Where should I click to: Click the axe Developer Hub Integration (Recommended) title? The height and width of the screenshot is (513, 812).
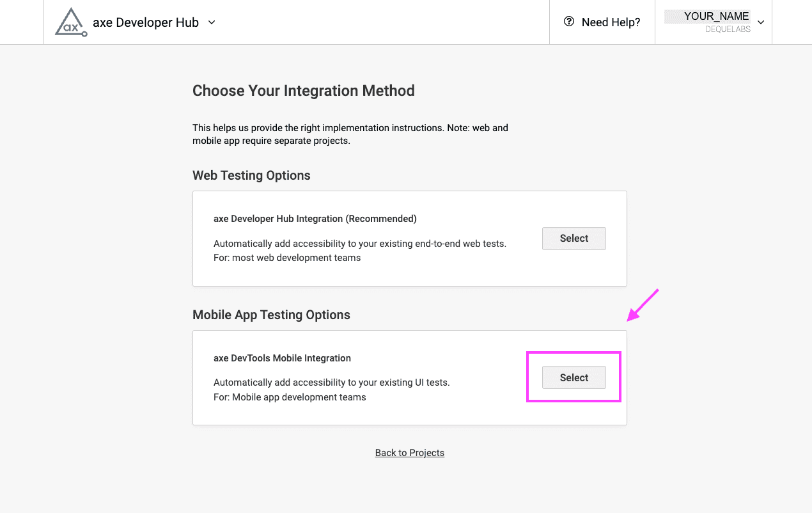pyautogui.click(x=315, y=219)
